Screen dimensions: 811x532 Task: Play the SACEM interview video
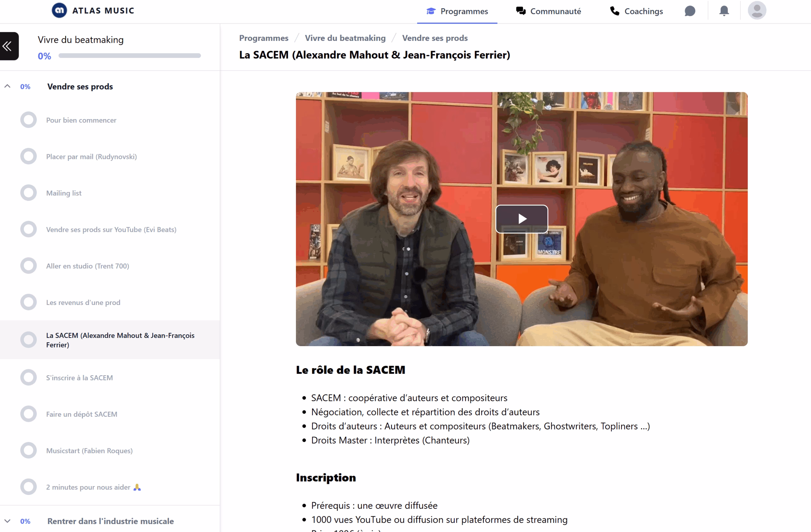tap(521, 218)
